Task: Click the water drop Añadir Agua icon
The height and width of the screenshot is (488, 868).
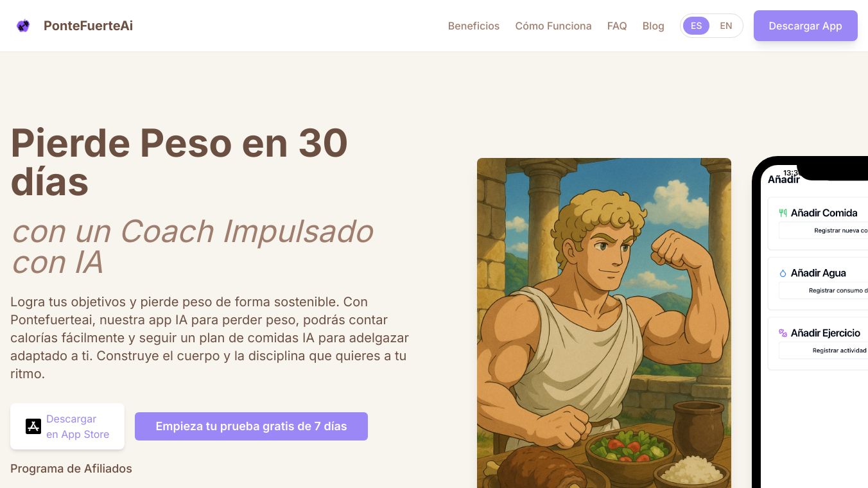Action: [783, 273]
